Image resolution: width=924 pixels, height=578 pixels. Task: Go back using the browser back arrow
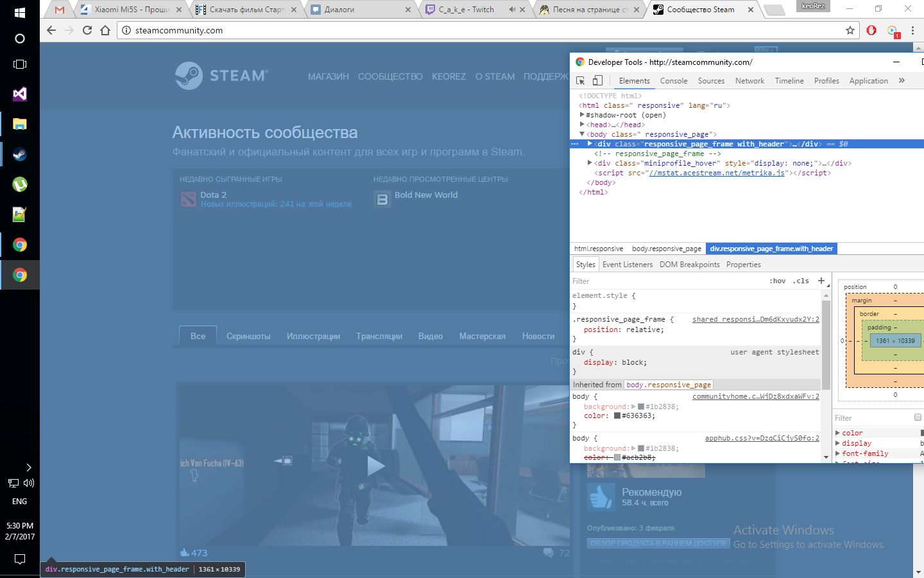[x=51, y=30]
